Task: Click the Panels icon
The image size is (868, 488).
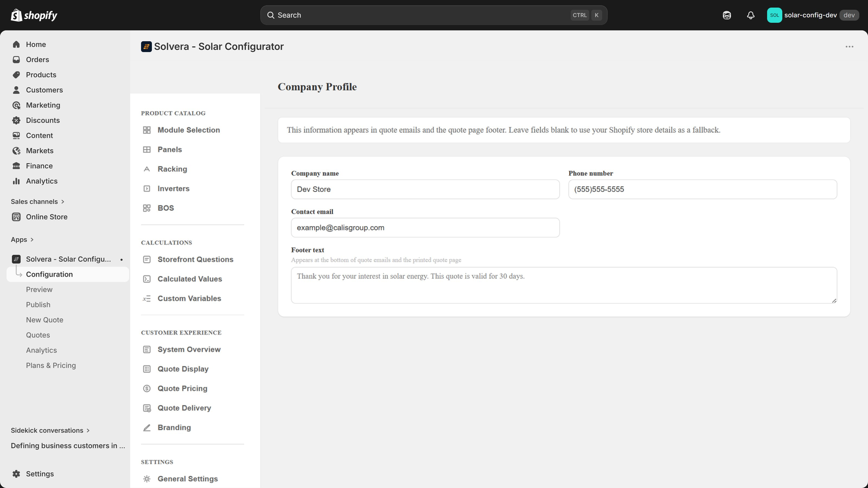Action: tap(146, 150)
